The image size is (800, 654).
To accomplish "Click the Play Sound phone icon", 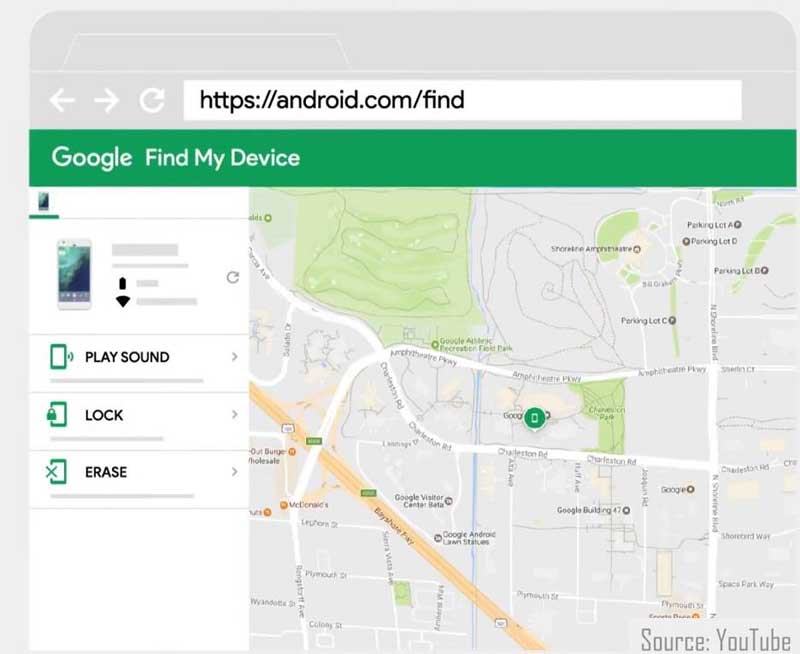I will click(x=60, y=357).
